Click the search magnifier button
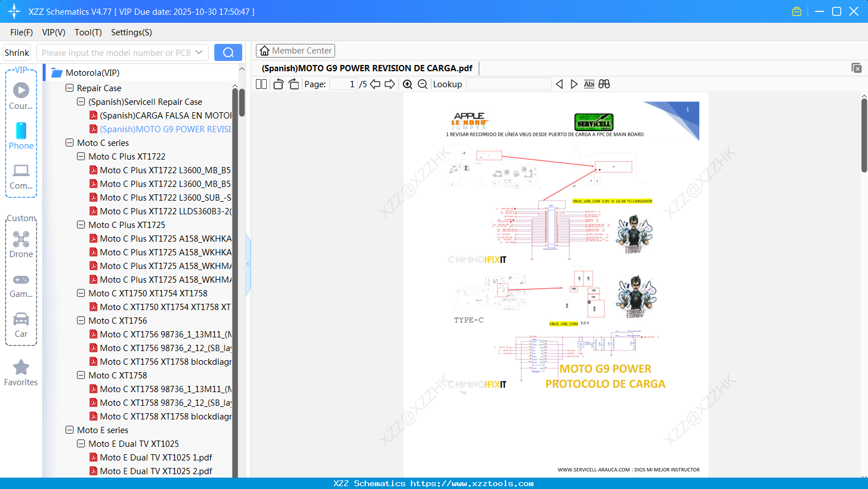The height and width of the screenshot is (489, 868). (228, 52)
